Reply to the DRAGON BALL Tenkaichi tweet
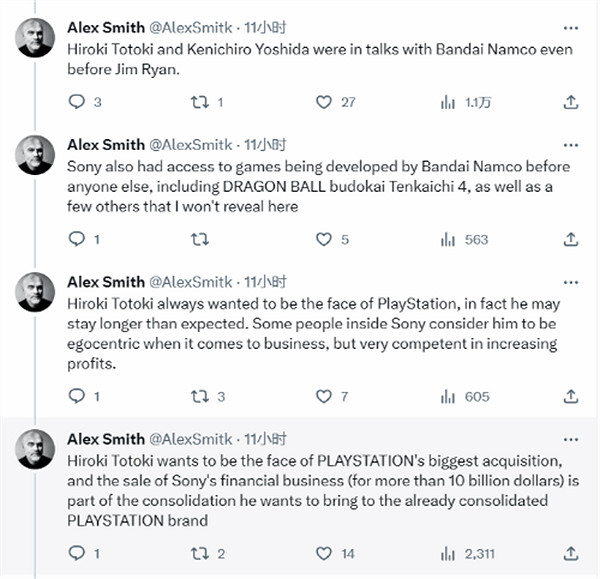 78,240
